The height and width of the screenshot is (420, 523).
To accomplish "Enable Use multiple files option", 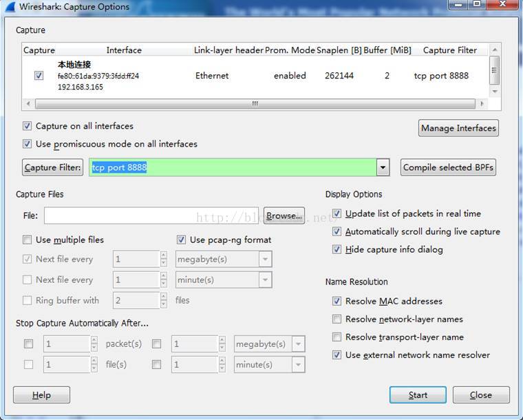I will click(x=27, y=240).
